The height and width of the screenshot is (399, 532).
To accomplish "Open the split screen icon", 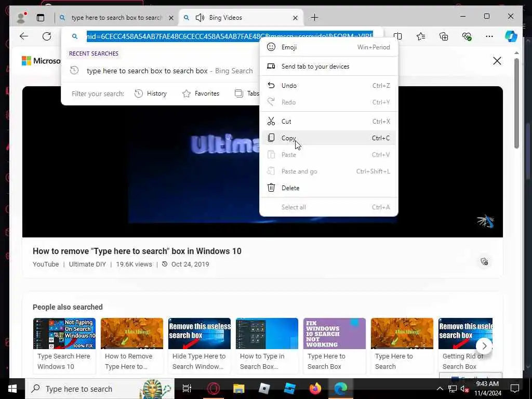I will 397,36.
